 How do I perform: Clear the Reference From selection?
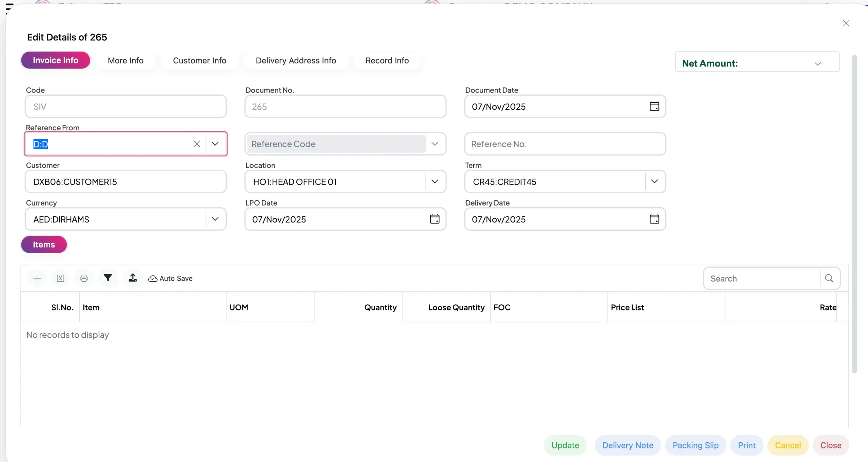(x=197, y=144)
